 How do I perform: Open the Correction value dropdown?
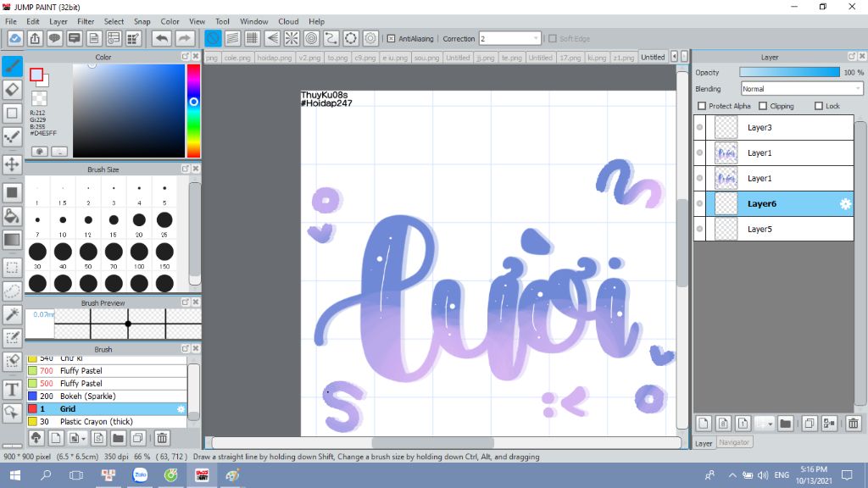point(536,39)
